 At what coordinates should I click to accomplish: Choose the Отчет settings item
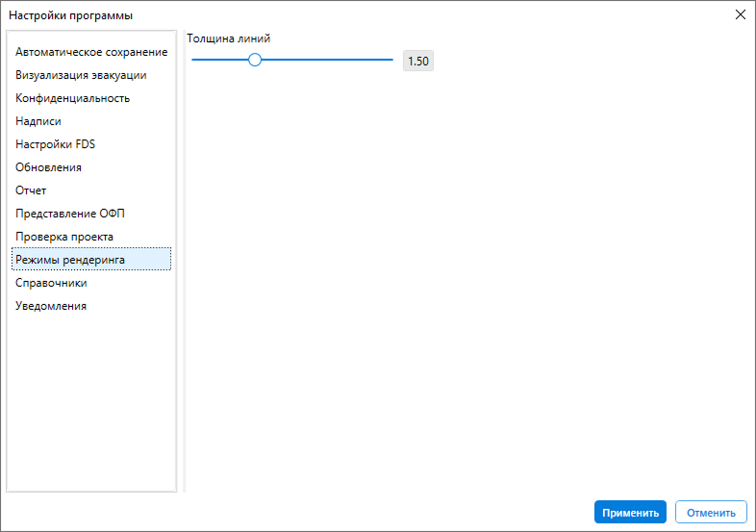click(91, 190)
